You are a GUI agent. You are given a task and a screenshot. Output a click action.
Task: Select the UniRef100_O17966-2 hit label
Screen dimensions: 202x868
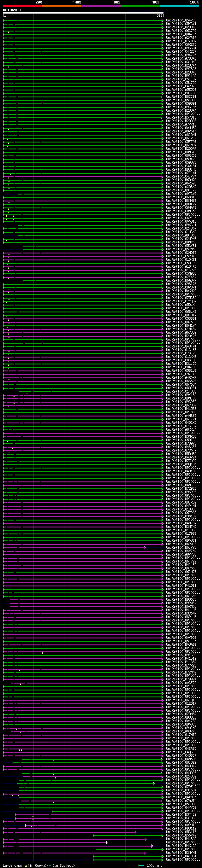pyautogui.click(x=183, y=530)
